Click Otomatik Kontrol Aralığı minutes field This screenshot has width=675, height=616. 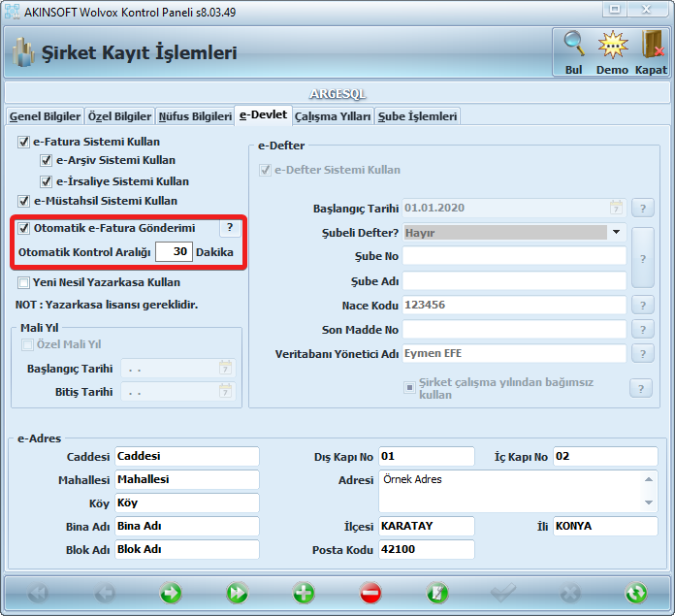(174, 251)
